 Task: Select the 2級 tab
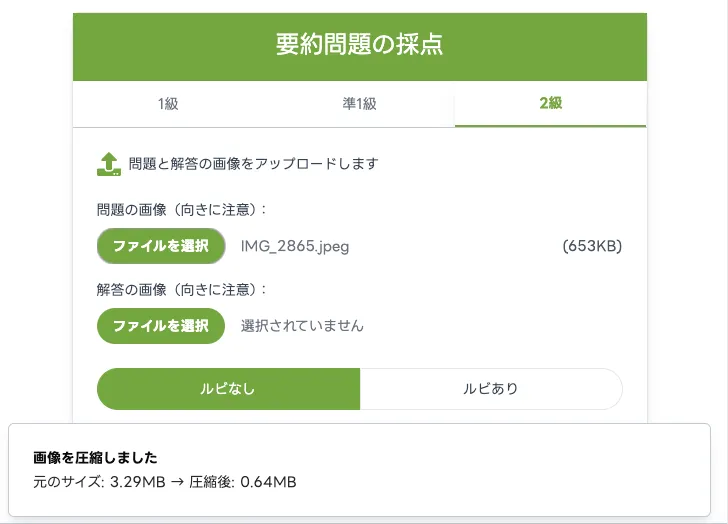click(549, 104)
